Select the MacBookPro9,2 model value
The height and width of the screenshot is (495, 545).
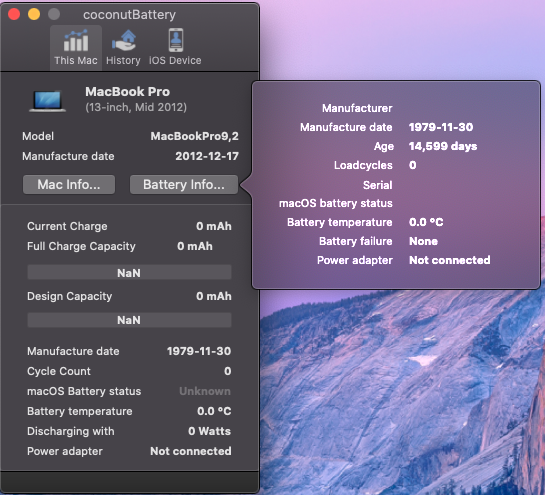click(195, 136)
